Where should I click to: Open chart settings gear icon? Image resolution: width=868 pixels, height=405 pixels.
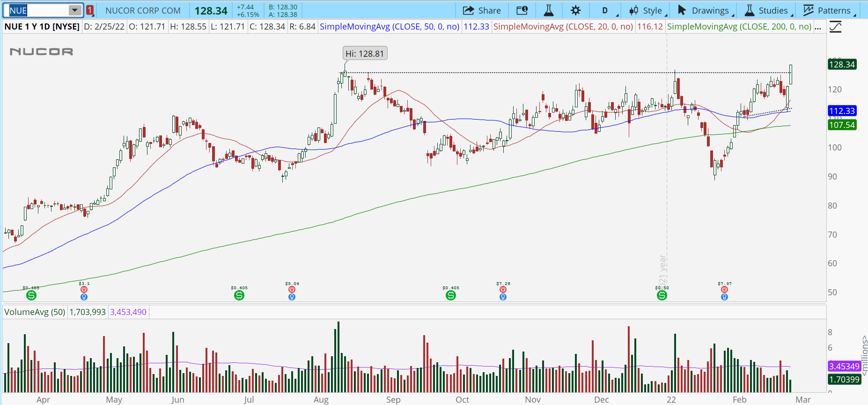(x=575, y=10)
